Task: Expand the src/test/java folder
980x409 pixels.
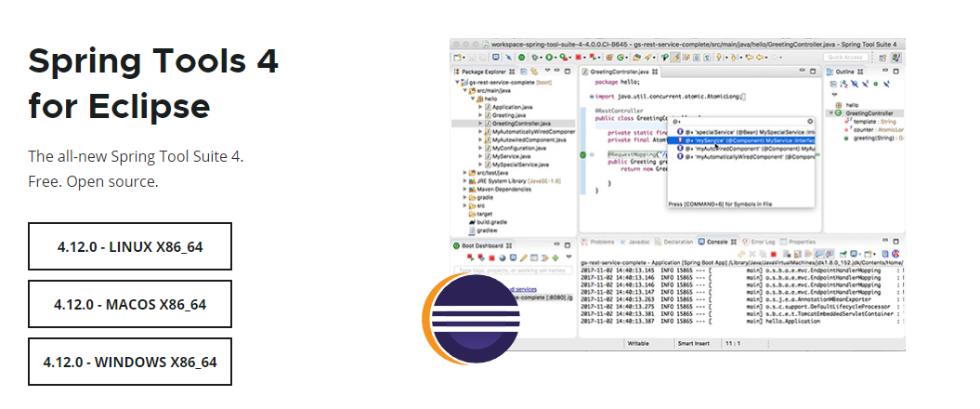Action: pyautogui.click(x=465, y=173)
